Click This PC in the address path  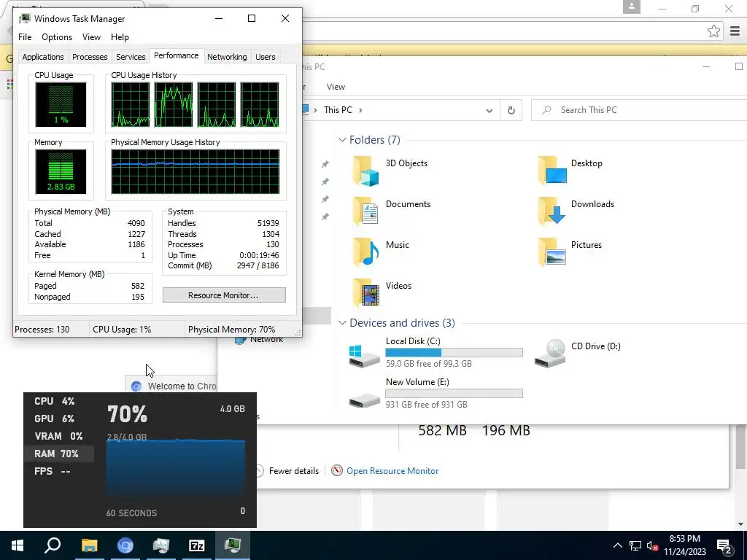(338, 110)
